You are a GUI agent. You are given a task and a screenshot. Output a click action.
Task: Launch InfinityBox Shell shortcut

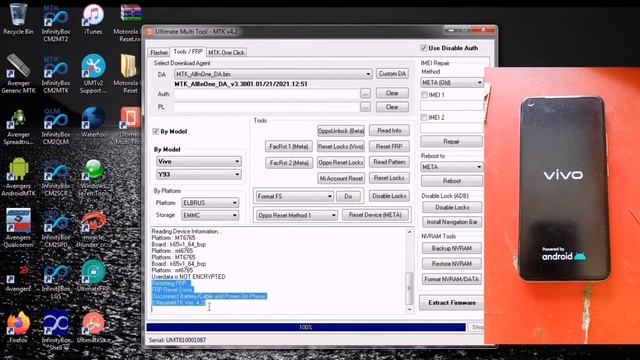(56, 330)
